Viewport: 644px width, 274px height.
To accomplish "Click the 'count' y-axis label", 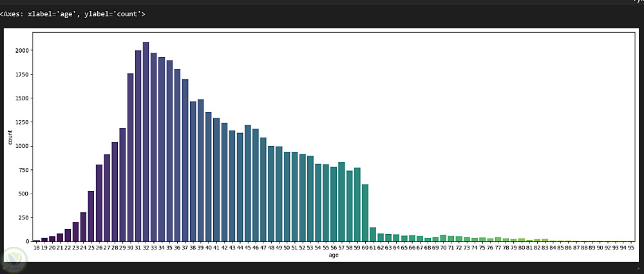I will (10, 136).
